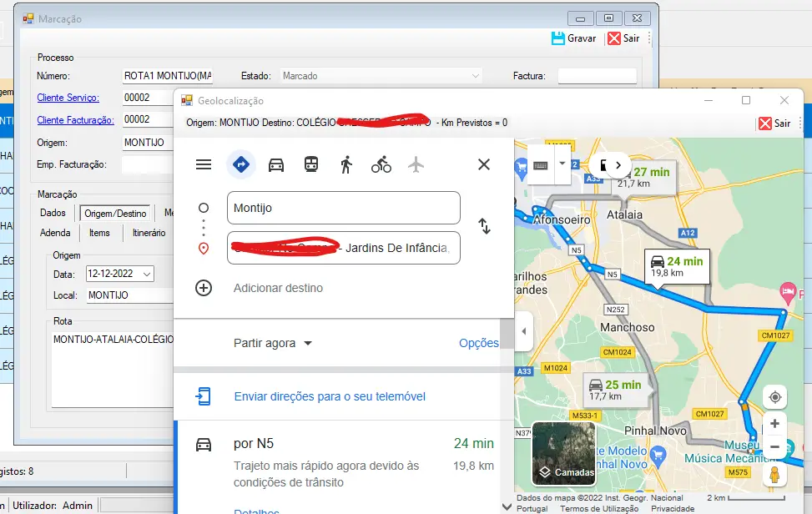This screenshot has width=812, height=514.
Task: Open the Data date picker dropdown
Action: click(147, 274)
